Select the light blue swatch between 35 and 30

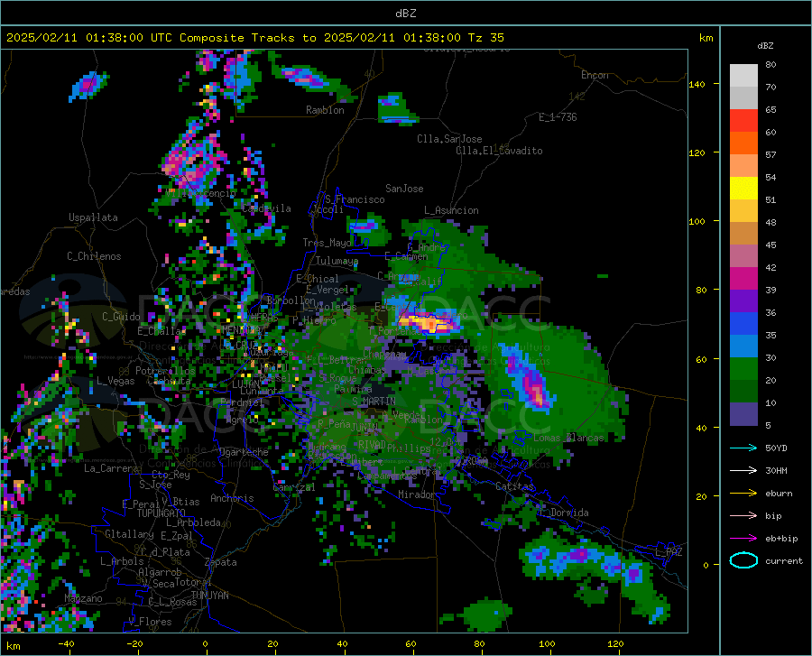tap(743, 346)
